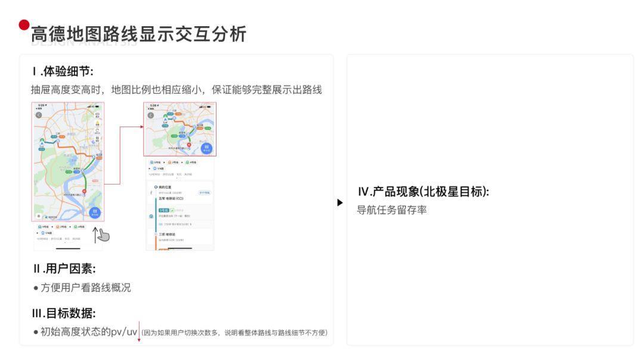Click heading Ⅲ.目标数据

64,313
